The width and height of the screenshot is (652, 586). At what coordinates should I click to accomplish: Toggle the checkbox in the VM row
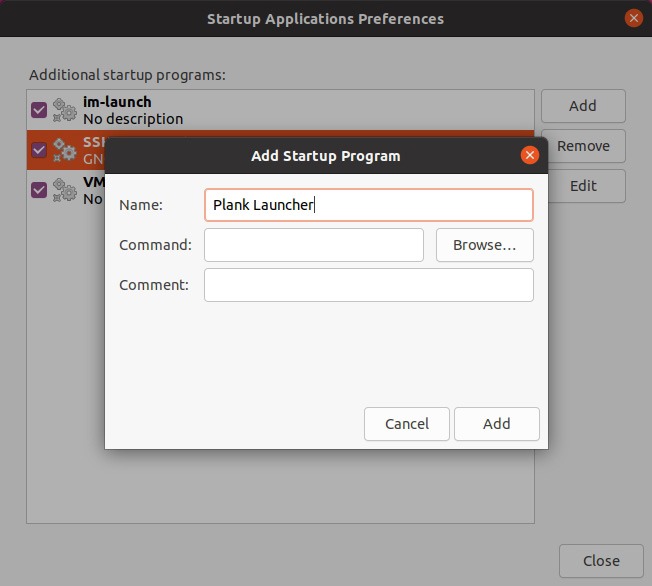coord(39,190)
